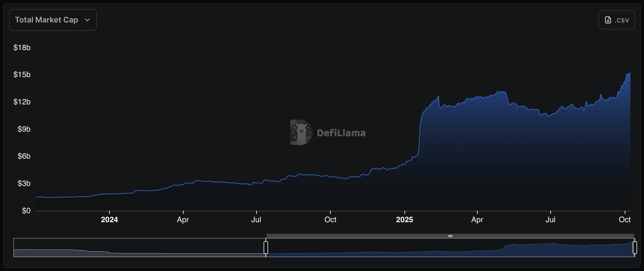The width and height of the screenshot is (644, 271).
Task: Click the Oct label before 2025
Action: coord(330,220)
